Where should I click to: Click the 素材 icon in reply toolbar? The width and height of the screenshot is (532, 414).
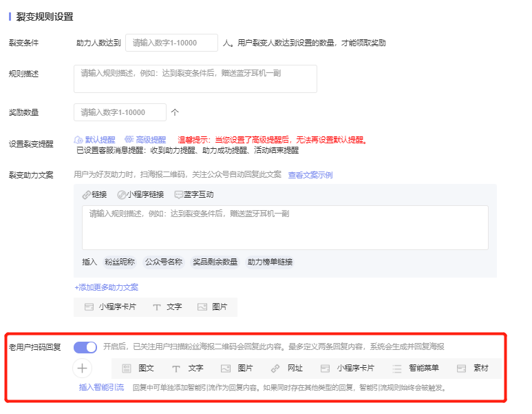(x=461, y=369)
